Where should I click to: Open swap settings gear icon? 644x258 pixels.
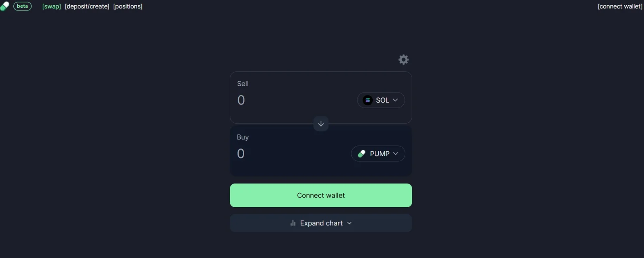coord(403,60)
